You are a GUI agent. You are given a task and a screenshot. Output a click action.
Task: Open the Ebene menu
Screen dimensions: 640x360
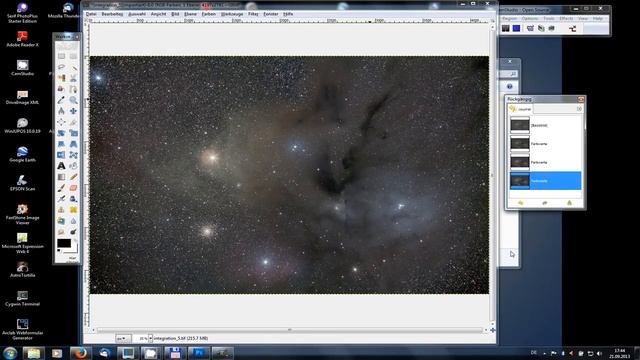pyautogui.click(x=190, y=14)
